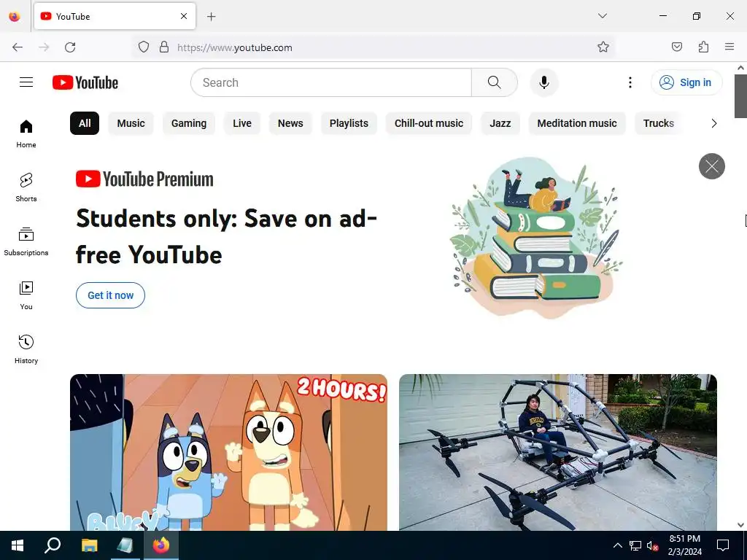The width and height of the screenshot is (747, 560).
Task: Click the YouTube logo
Action: [85, 82]
